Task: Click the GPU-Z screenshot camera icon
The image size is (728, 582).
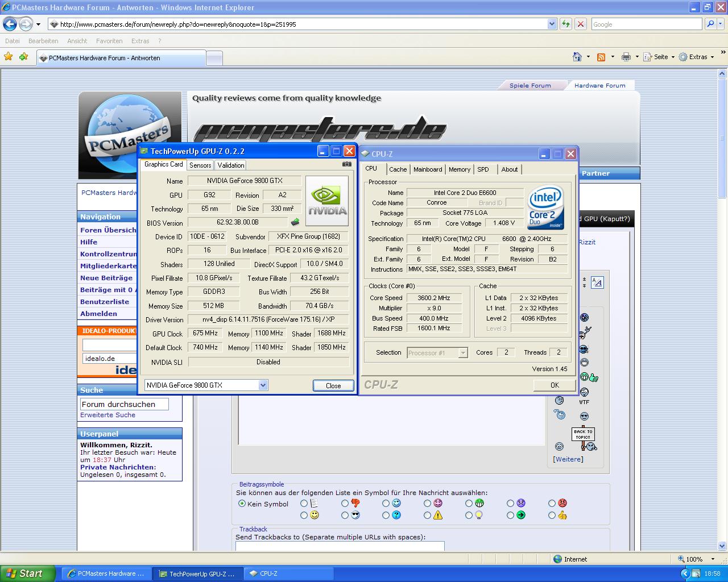Action: click(346, 164)
